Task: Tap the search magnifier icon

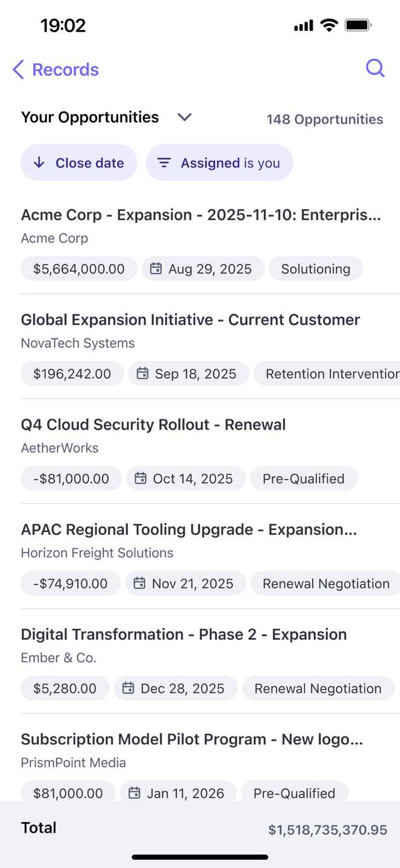Action: (x=375, y=68)
